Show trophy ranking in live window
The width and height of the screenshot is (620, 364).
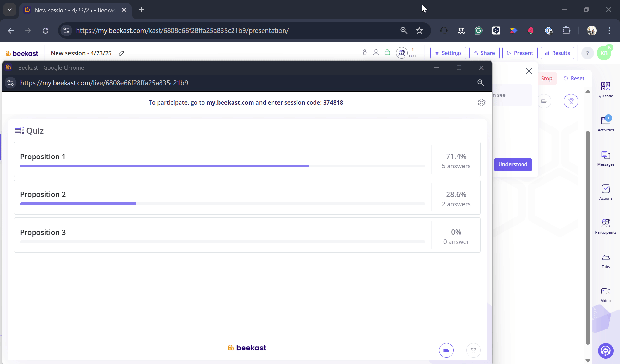pyautogui.click(x=473, y=350)
